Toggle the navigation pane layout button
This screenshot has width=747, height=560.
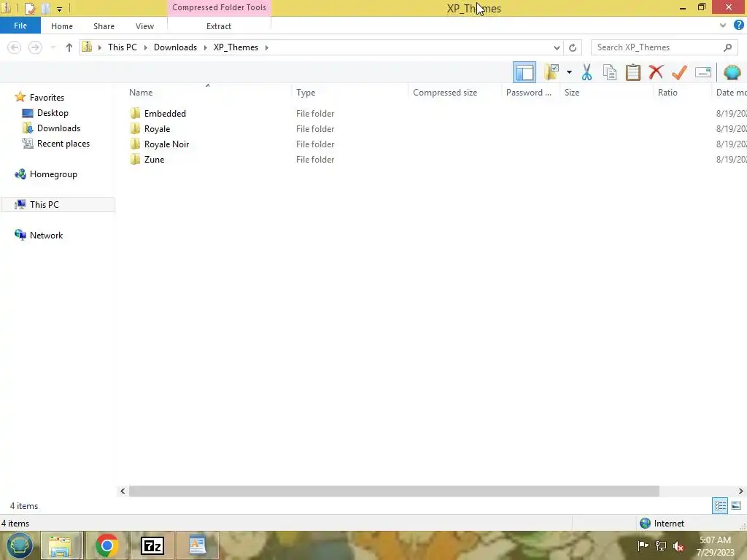pos(524,72)
